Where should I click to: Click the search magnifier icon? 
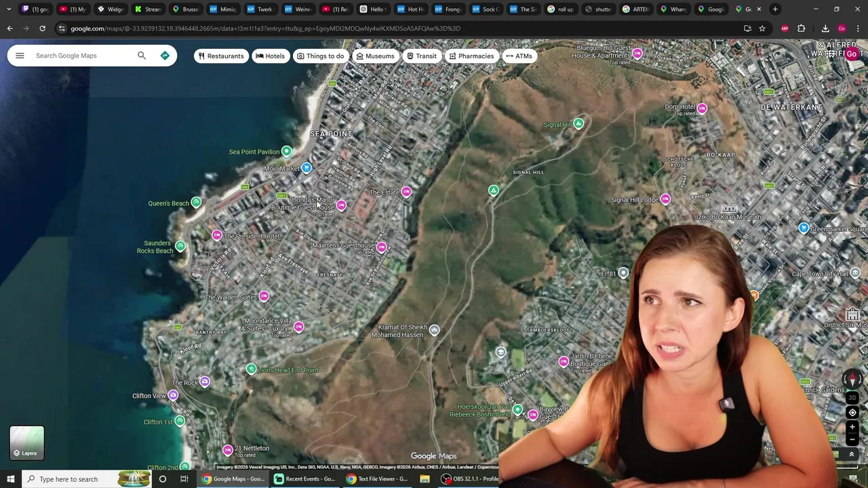142,56
